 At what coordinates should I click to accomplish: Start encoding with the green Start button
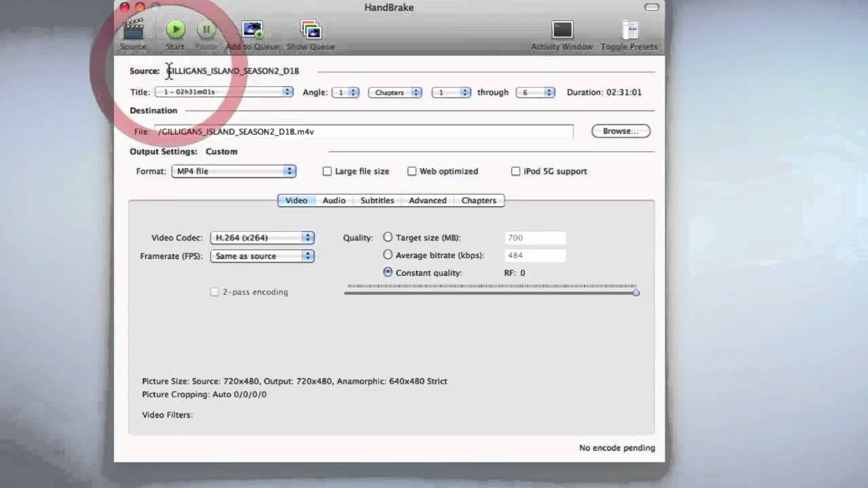176,29
